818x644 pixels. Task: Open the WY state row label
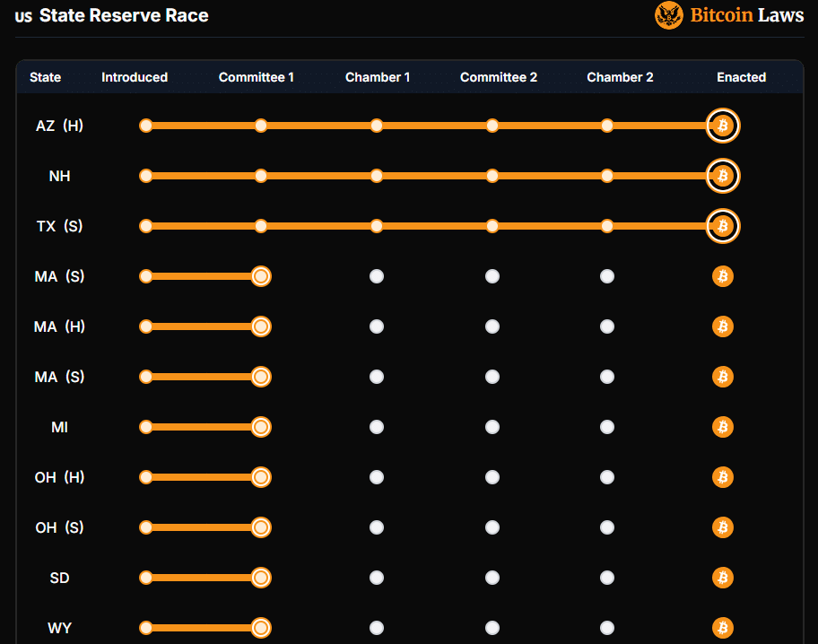pyautogui.click(x=59, y=628)
